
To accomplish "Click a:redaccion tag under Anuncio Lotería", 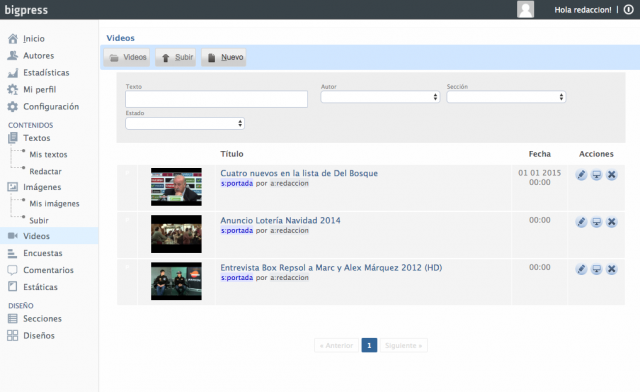I will click(x=289, y=230).
